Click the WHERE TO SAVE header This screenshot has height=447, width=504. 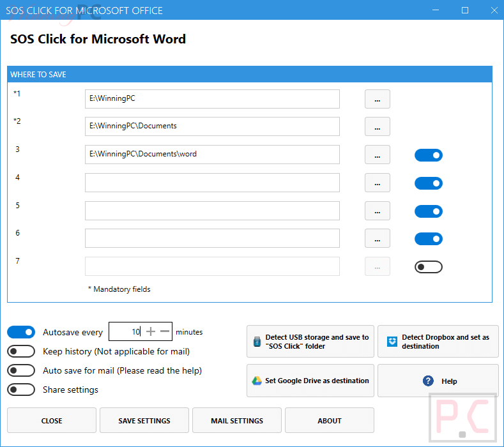(250, 74)
